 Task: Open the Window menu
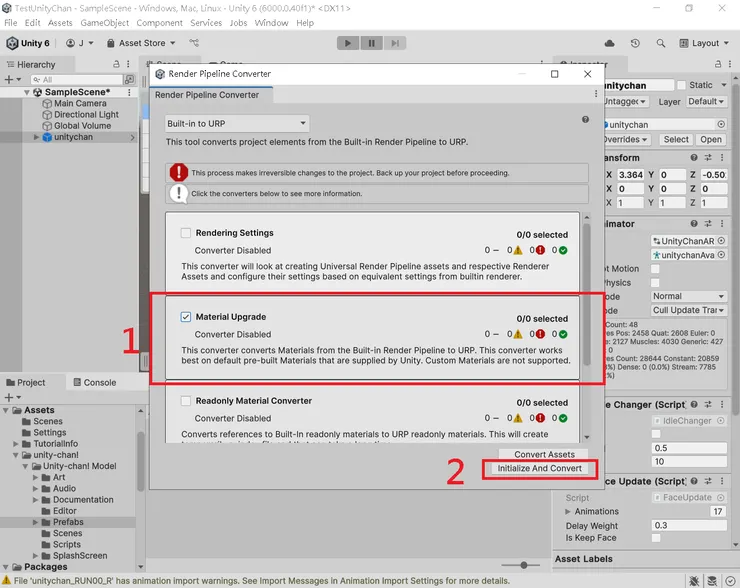(x=271, y=23)
